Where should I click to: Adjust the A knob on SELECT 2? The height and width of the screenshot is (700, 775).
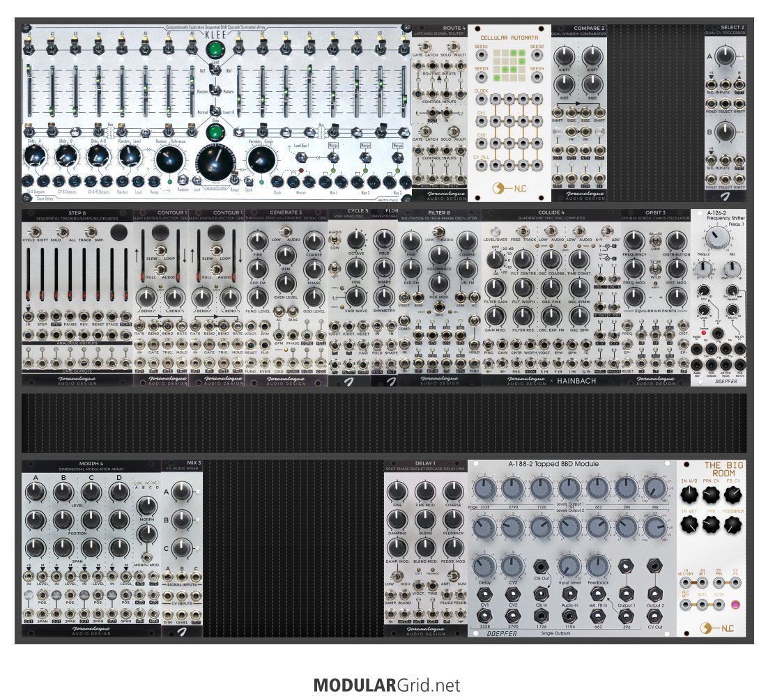(x=725, y=56)
